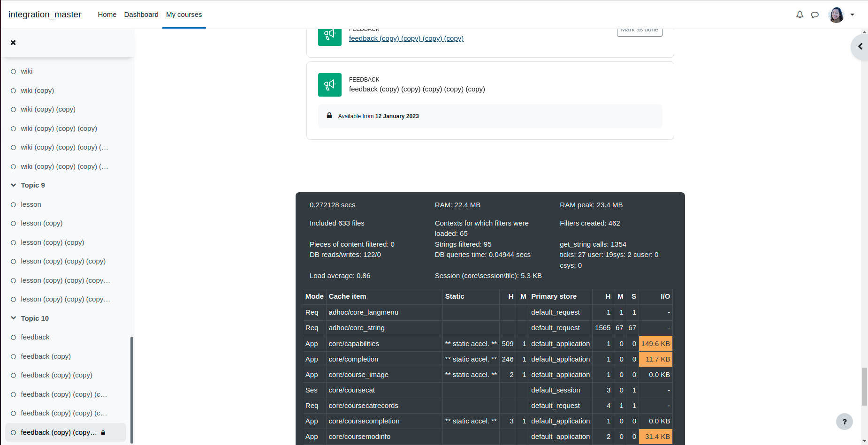This screenshot has width=868, height=445.
Task: Select lesson (copy) in course index
Action: [42, 223]
